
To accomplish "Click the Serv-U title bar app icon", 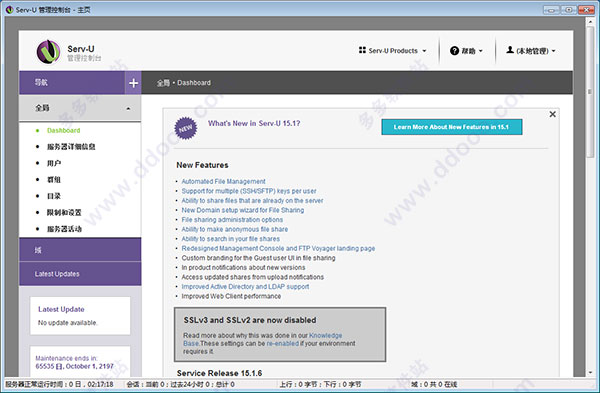I will pyautogui.click(x=9, y=10).
